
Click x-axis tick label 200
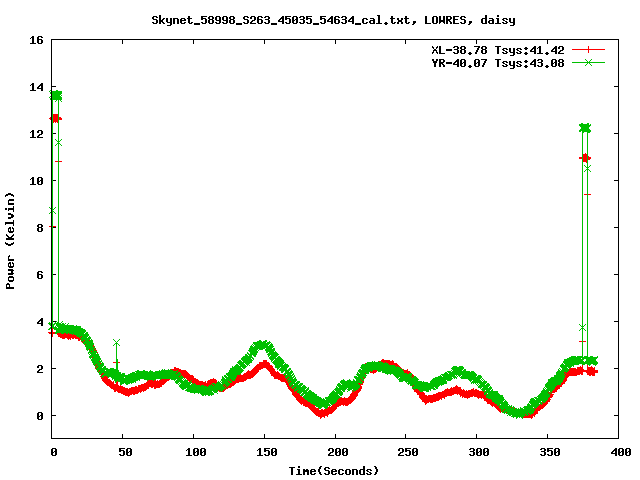click(x=338, y=452)
